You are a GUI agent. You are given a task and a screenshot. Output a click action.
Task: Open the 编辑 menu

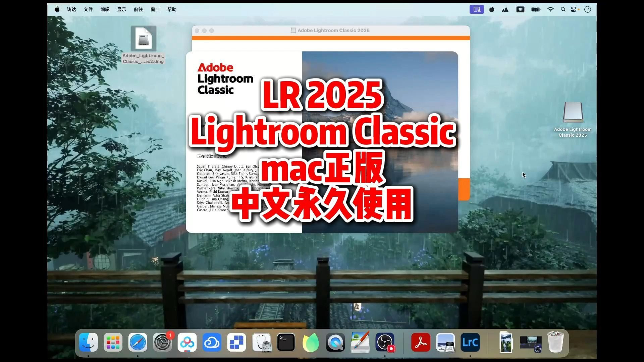click(x=105, y=9)
